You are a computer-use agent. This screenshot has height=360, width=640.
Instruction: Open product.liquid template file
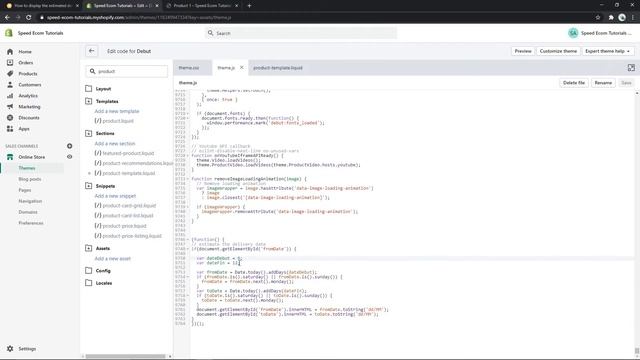point(114,121)
